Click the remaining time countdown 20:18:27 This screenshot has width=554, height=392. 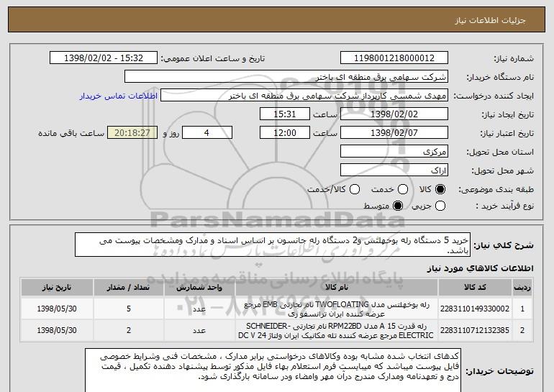[x=132, y=133]
